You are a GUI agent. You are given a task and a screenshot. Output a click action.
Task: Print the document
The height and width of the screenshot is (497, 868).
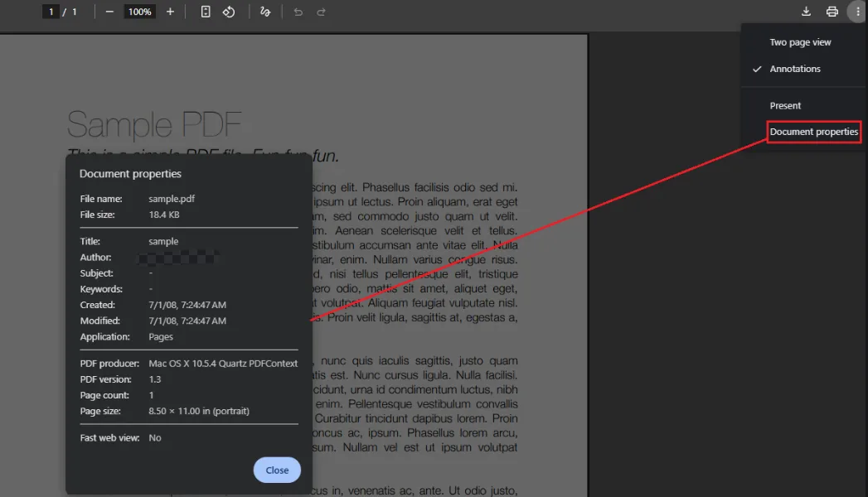click(832, 12)
